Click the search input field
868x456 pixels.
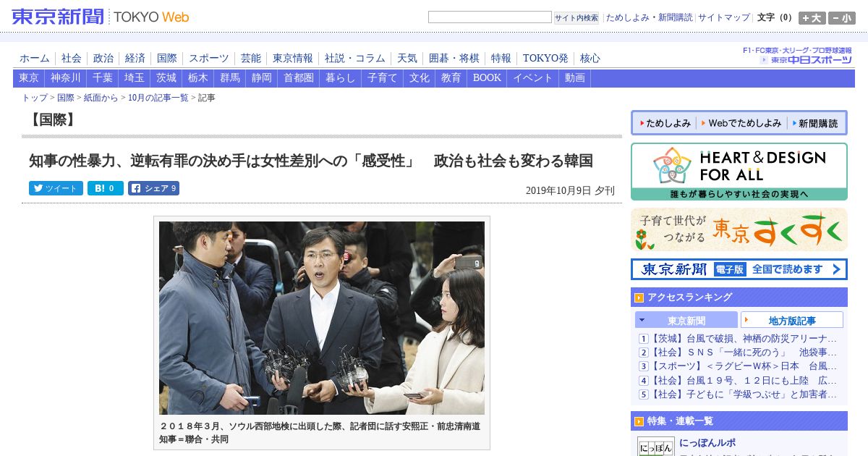click(490, 17)
